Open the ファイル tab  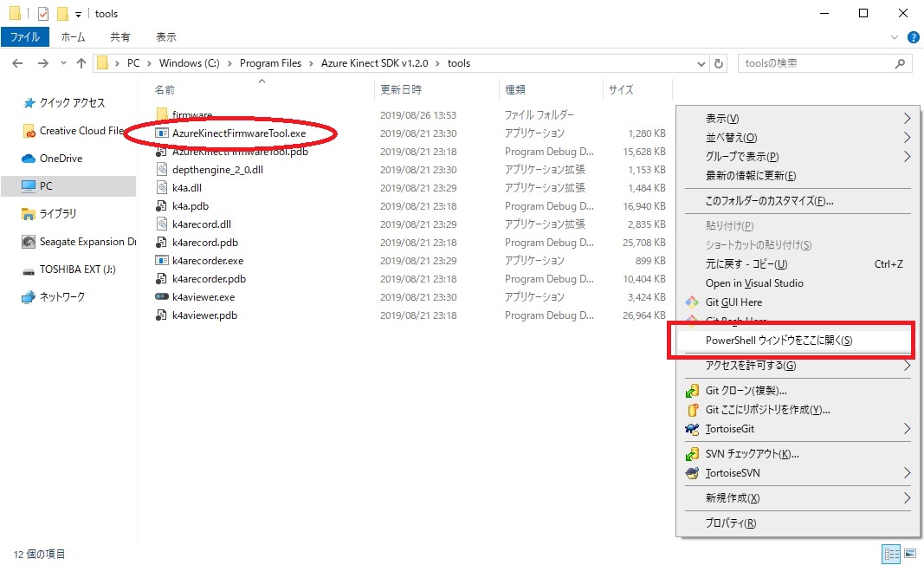coord(25,37)
